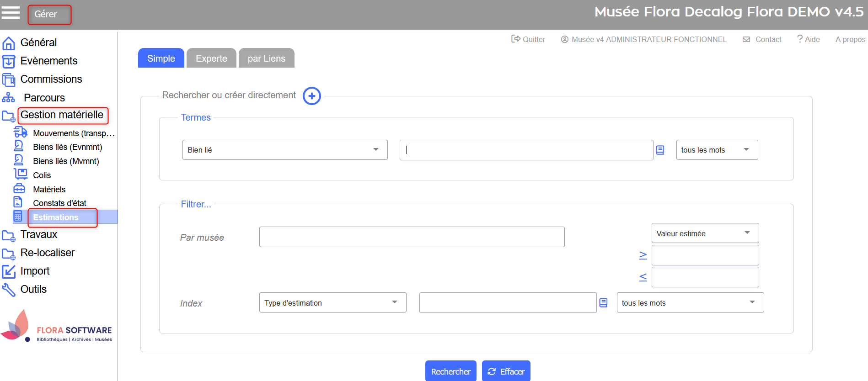
Task: Click the blue plus create icon
Action: pyautogui.click(x=311, y=96)
